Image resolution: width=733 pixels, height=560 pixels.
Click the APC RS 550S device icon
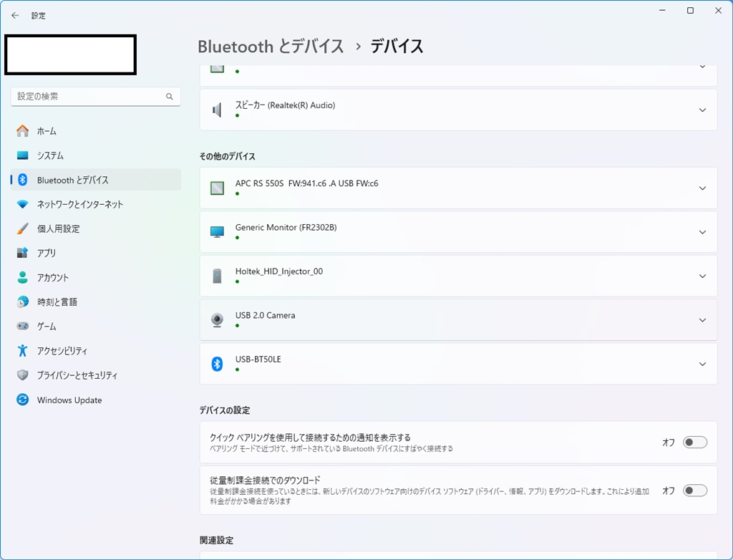[217, 188]
